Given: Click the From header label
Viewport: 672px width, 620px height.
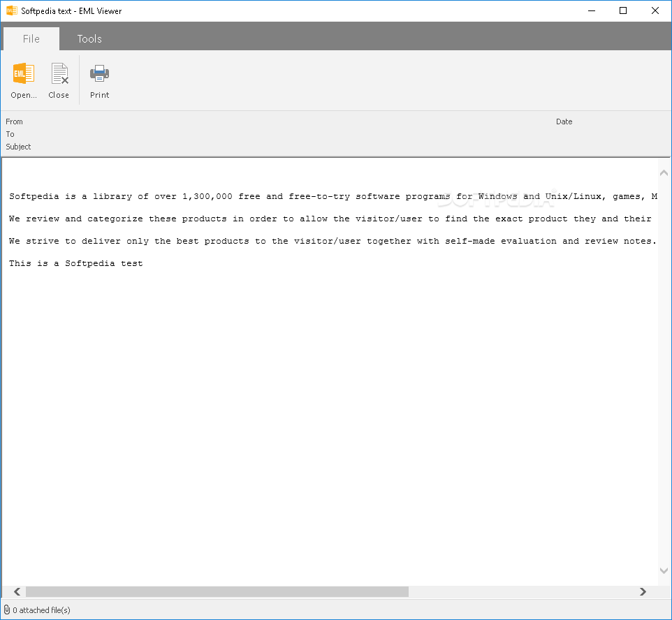Looking at the screenshot, I should point(14,121).
